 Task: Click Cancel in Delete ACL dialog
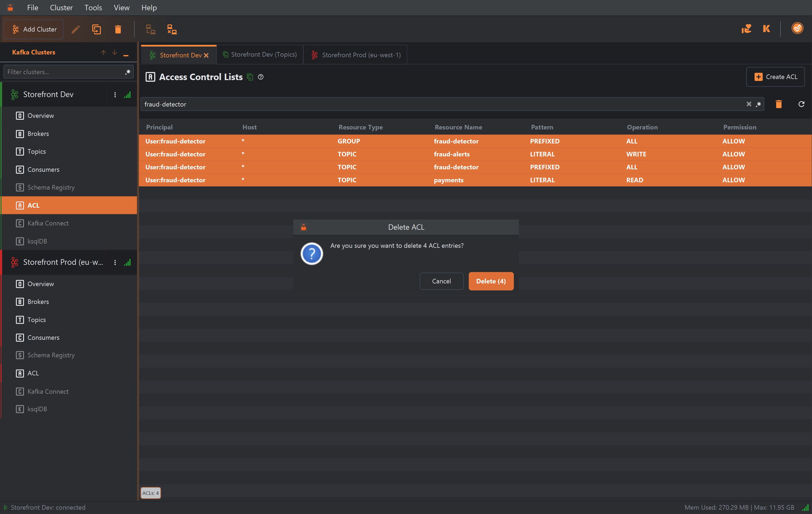(x=441, y=281)
